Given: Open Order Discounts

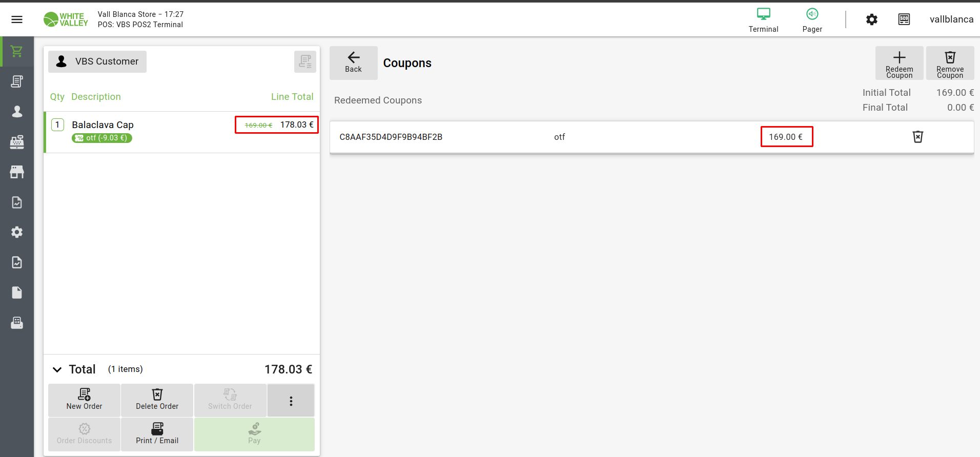Looking at the screenshot, I should (84, 434).
